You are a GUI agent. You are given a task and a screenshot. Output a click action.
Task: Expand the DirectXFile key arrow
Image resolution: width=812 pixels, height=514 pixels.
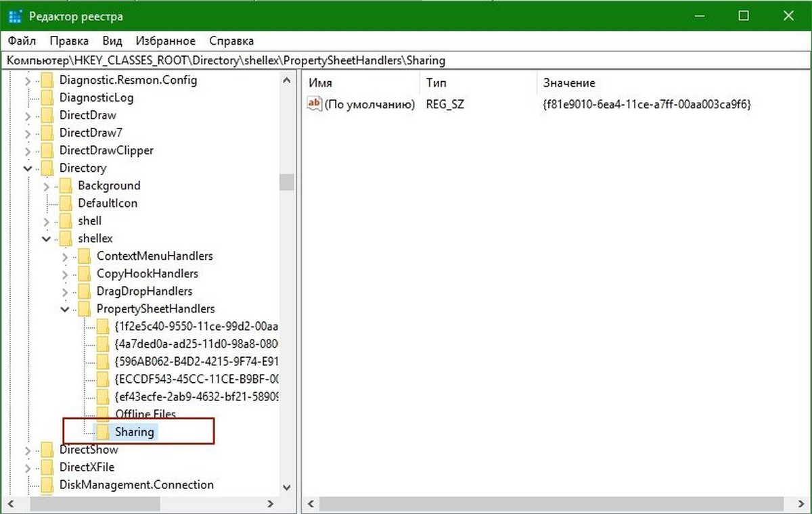pyautogui.click(x=27, y=467)
